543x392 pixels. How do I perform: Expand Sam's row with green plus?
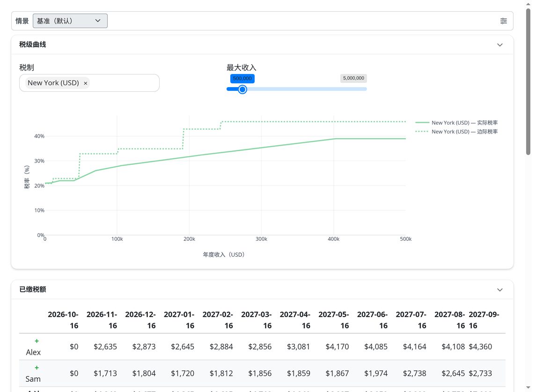pos(37,368)
